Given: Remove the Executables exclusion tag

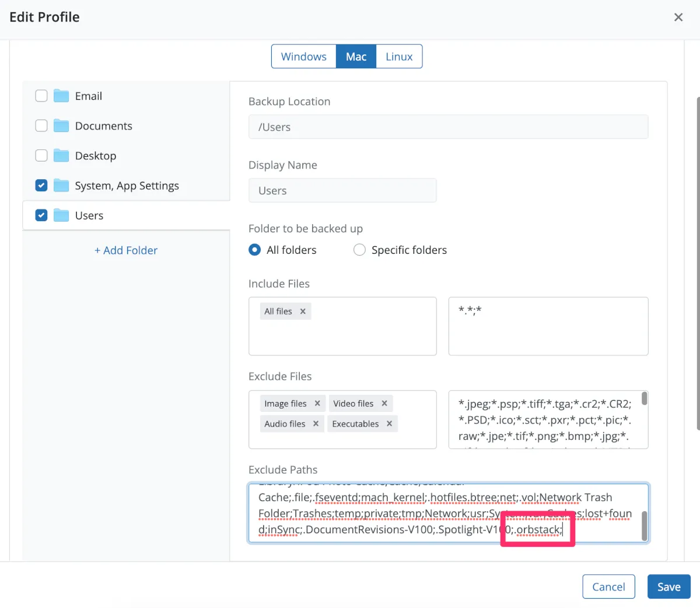Looking at the screenshot, I should pyautogui.click(x=389, y=424).
